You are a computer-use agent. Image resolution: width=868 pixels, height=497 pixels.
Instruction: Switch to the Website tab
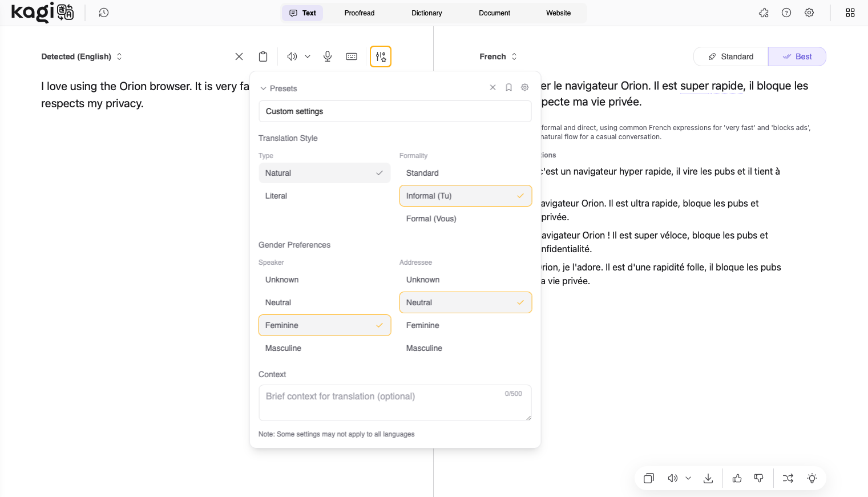559,13
